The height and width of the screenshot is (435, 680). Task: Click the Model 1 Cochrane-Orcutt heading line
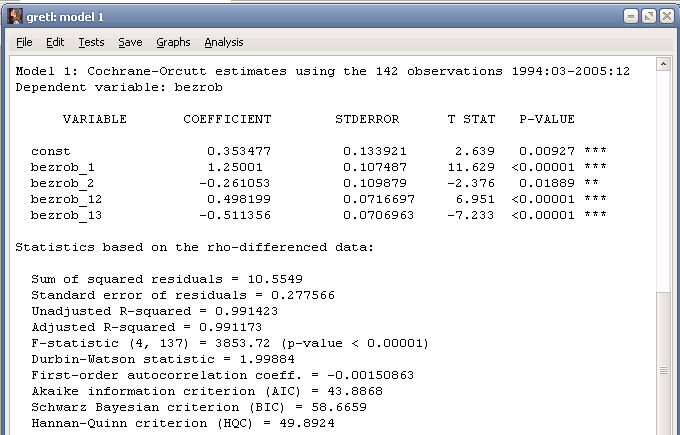[x=323, y=72]
